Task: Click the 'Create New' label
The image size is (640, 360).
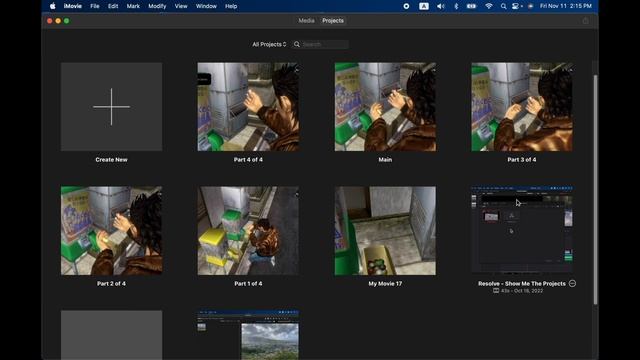Action: 111,160
